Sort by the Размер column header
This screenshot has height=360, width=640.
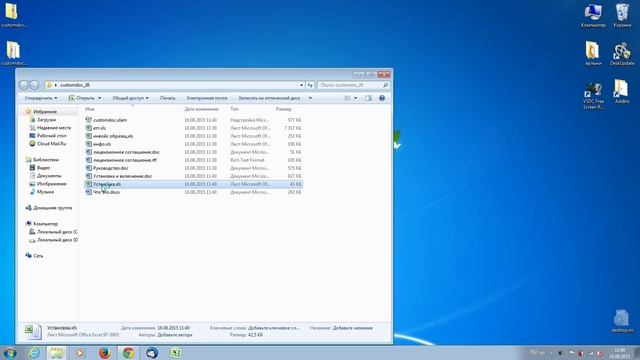coord(283,109)
